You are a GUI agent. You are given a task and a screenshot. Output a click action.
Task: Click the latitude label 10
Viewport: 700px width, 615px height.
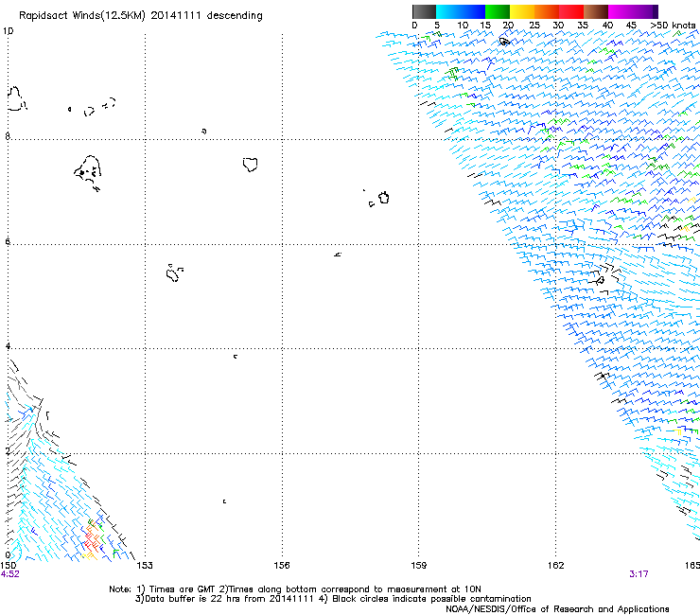coord(8,31)
